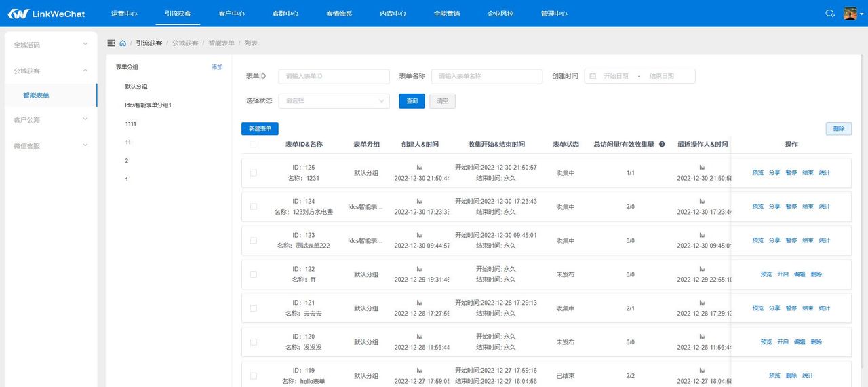Click the 新建表单 button

[x=260, y=128]
